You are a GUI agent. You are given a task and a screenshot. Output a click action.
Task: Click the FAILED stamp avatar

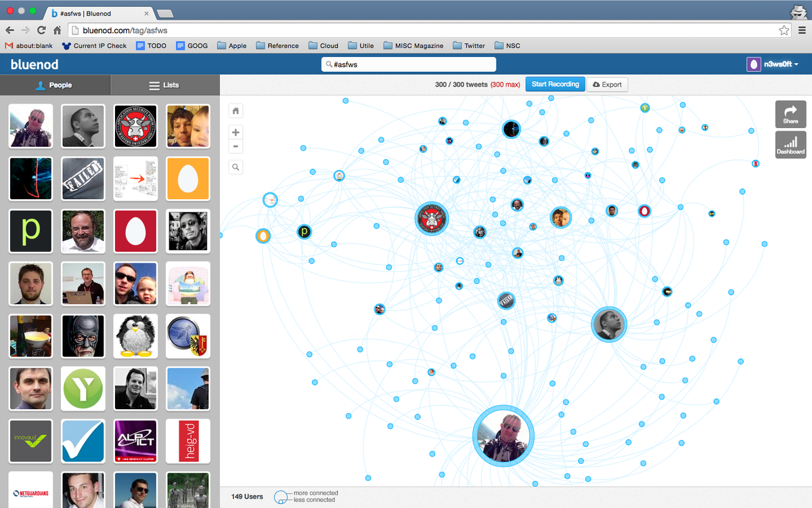83,178
